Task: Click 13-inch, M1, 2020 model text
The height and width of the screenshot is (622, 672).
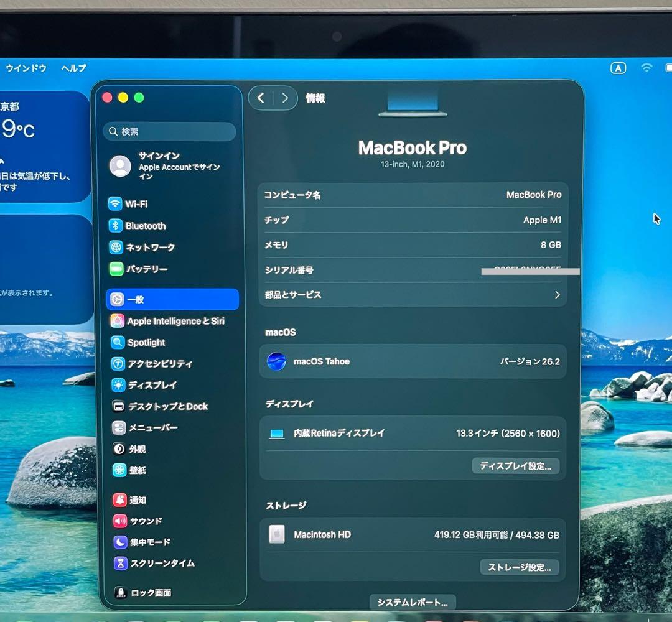Action: pos(413,164)
